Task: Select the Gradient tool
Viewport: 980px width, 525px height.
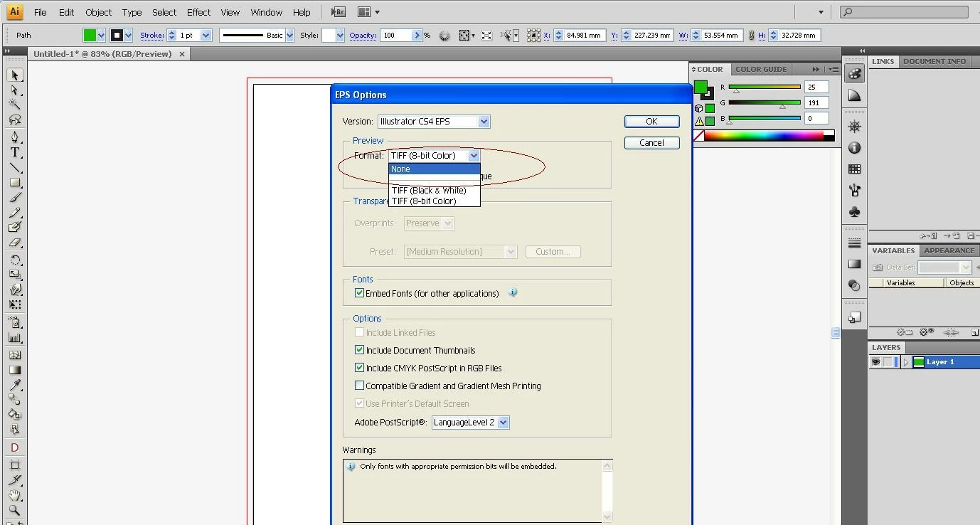Action: (14, 370)
